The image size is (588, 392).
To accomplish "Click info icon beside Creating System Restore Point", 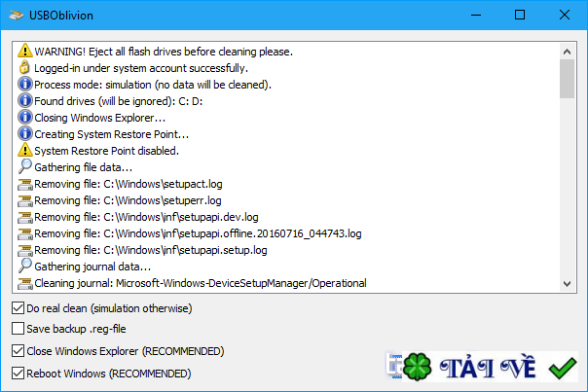I will pyautogui.click(x=25, y=133).
